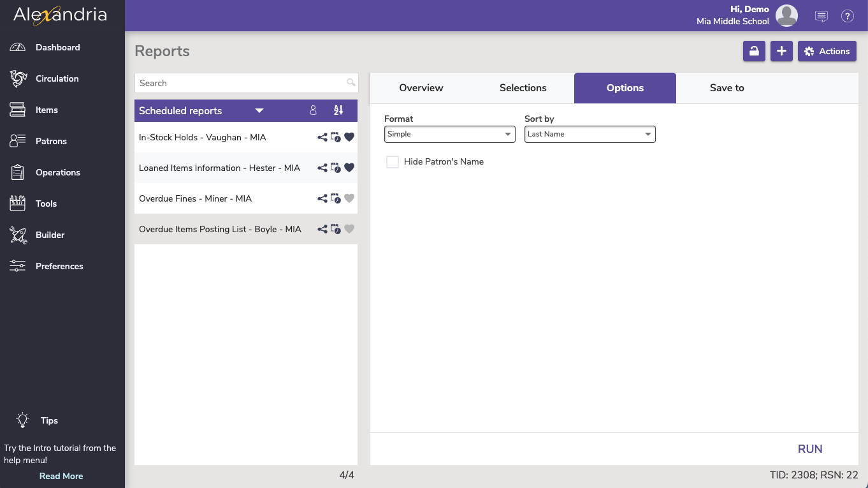
Task: Click the reports Search field
Action: (242, 83)
